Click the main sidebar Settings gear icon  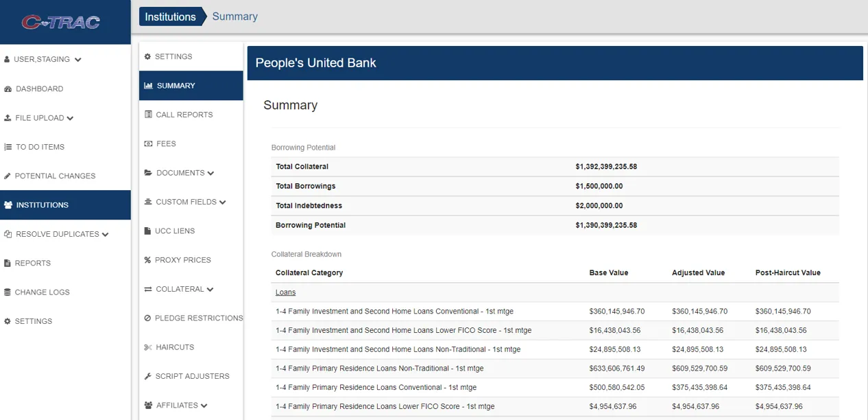8,321
